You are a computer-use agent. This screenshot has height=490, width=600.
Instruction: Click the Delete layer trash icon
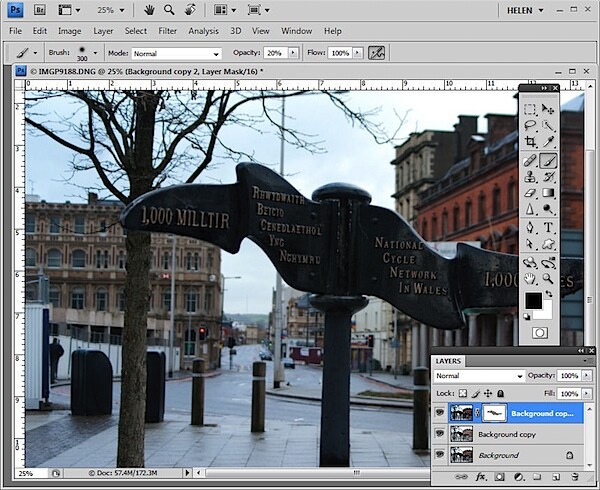(575, 477)
